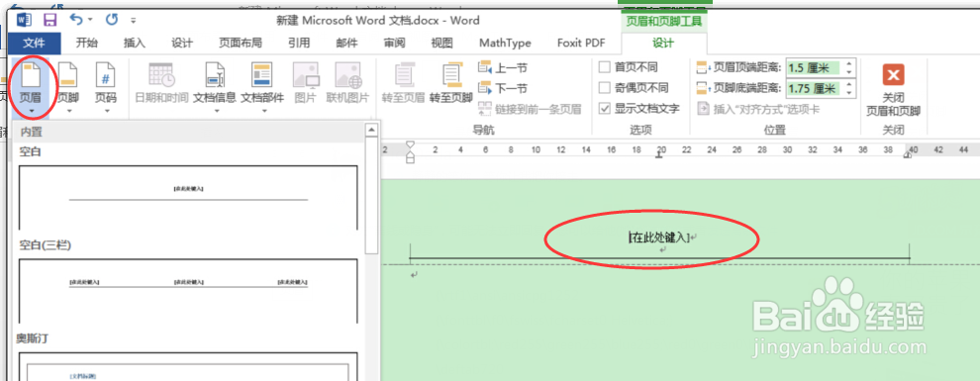
Task: Open the 文档部件 quick parts menu
Action: [x=262, y=87]
